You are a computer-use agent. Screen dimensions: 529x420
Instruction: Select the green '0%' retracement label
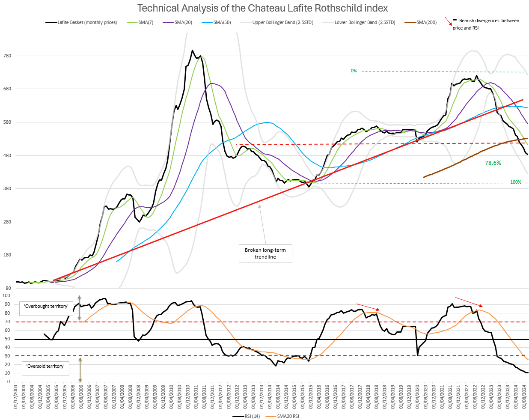click(x=354, y=71)
